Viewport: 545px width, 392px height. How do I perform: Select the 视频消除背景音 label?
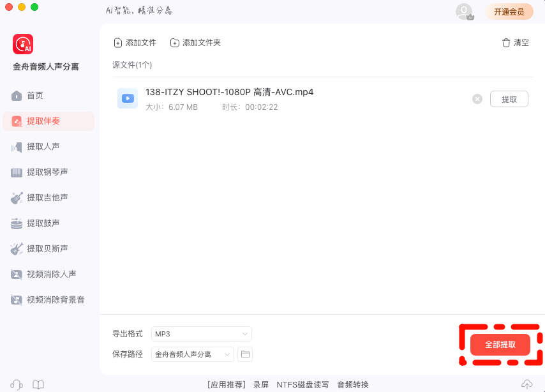(56, 300)
